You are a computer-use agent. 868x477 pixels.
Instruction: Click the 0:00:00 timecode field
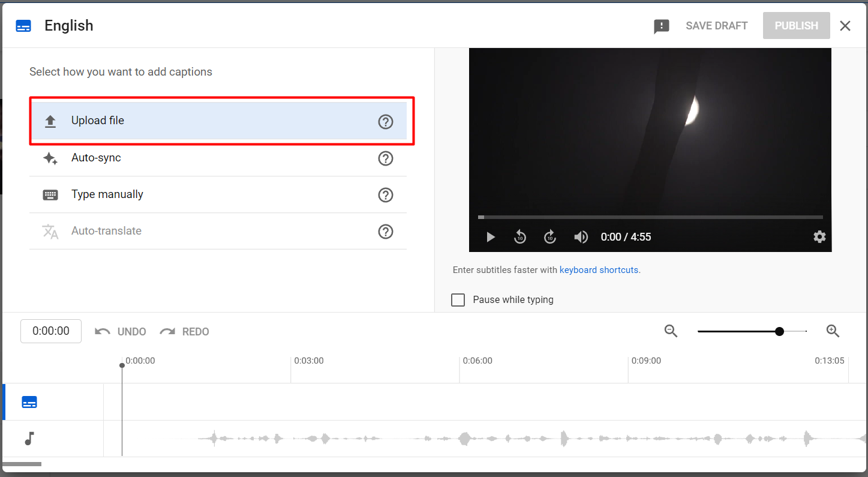[x=51, y=331]
